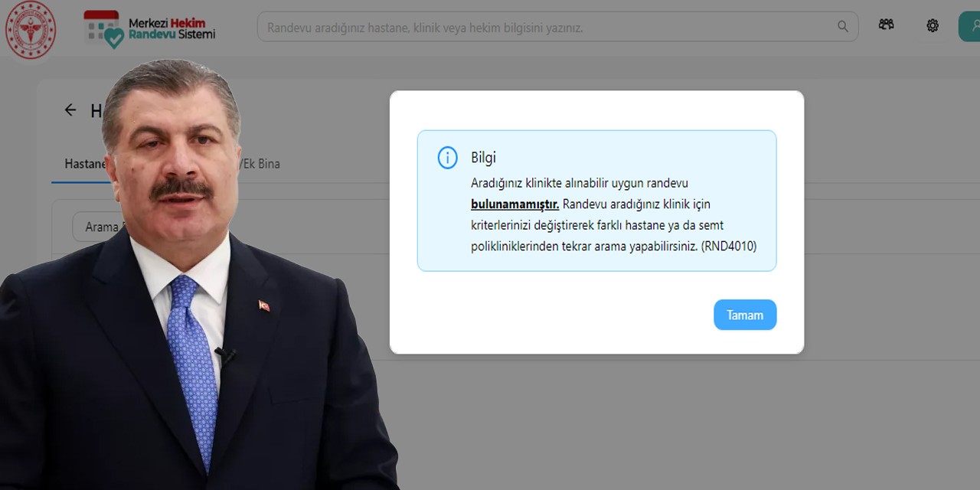Click the light blue info message panel
Screen dimensions: 980x490
(597, 201)
